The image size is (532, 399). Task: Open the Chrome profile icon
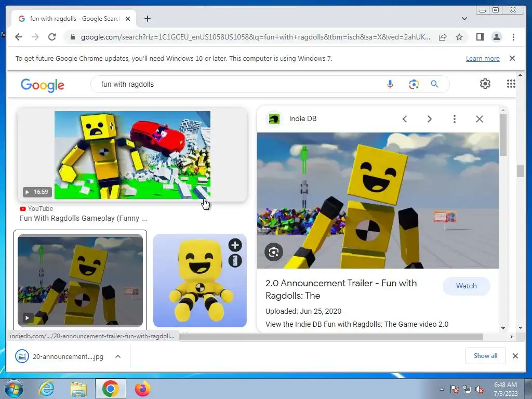[x=496, y=37]
